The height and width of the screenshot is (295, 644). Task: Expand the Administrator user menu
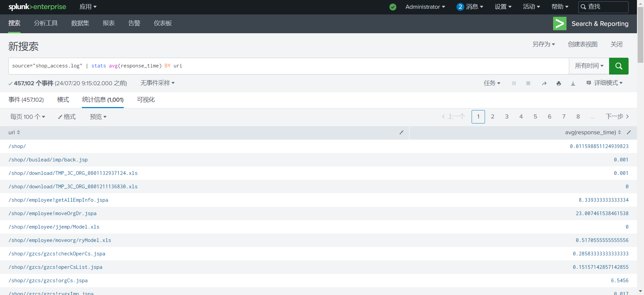(425, 7)
